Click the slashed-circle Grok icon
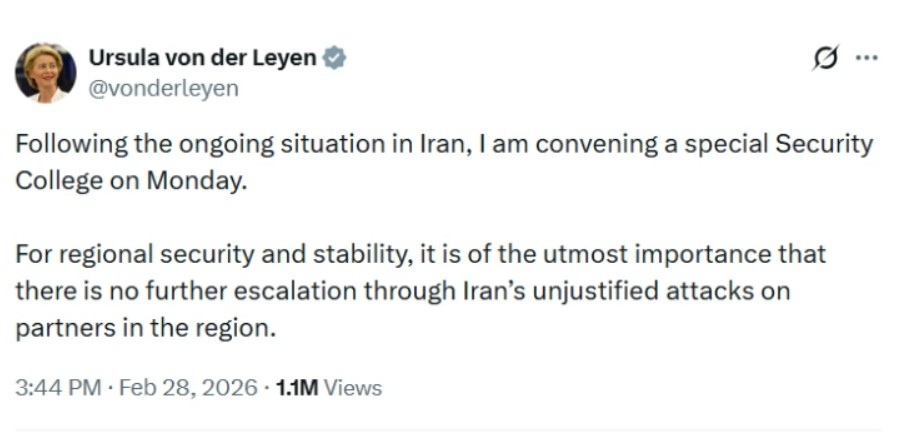The height and width of the screenshot is (438, 904). pos(826,59)
